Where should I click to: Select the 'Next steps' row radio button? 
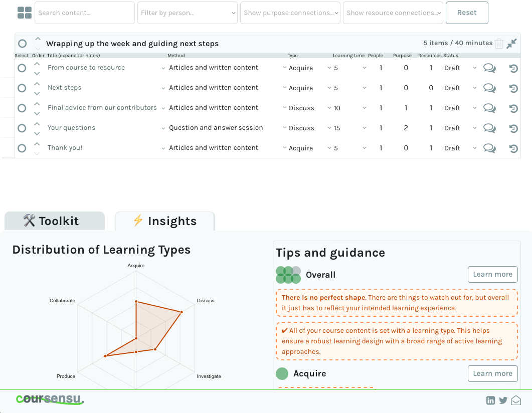pyautogui.click(x=22, y=88)
